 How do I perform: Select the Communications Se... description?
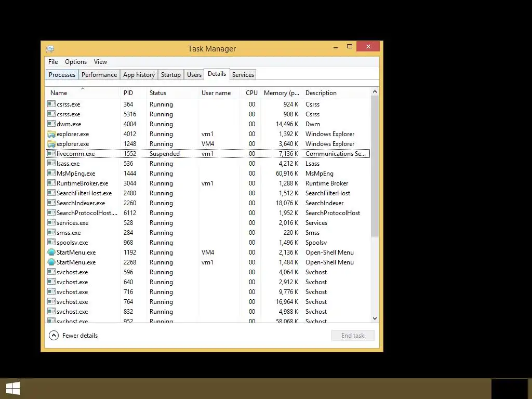[x=336, y=154]
